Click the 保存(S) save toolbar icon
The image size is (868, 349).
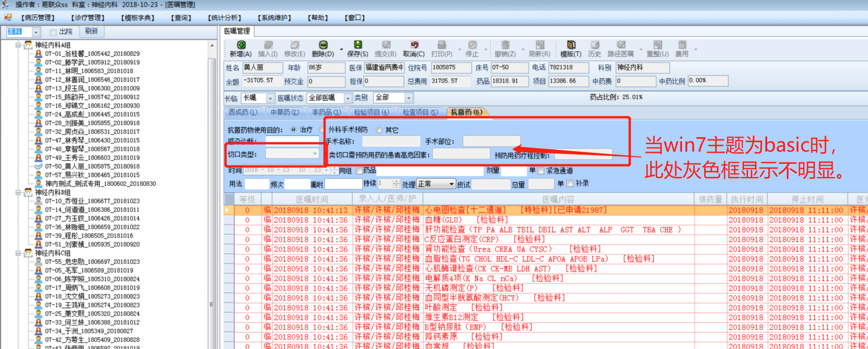pyautogui.click(x=358, y=45)
